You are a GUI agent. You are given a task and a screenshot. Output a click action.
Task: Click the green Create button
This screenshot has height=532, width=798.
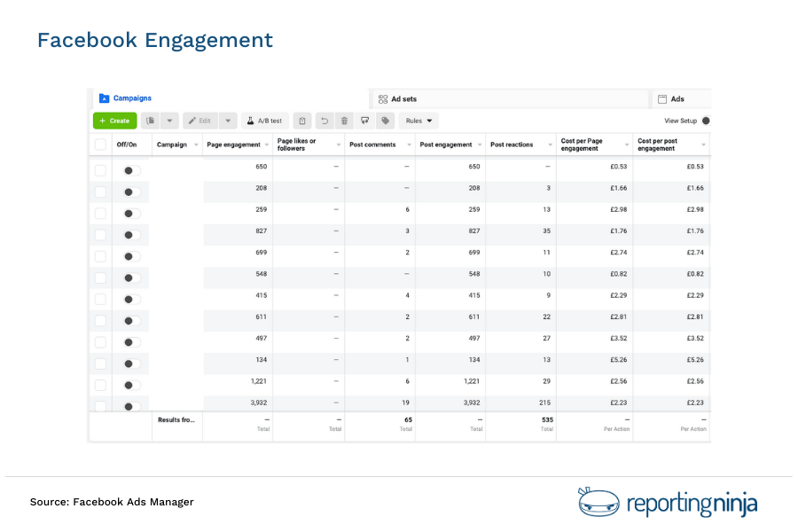pos(114,121)
